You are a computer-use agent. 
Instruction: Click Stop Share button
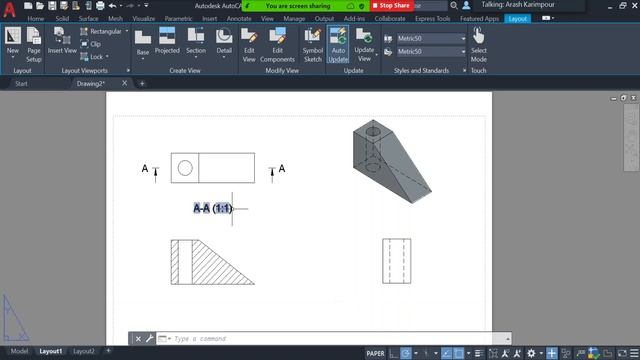[391, 6]
